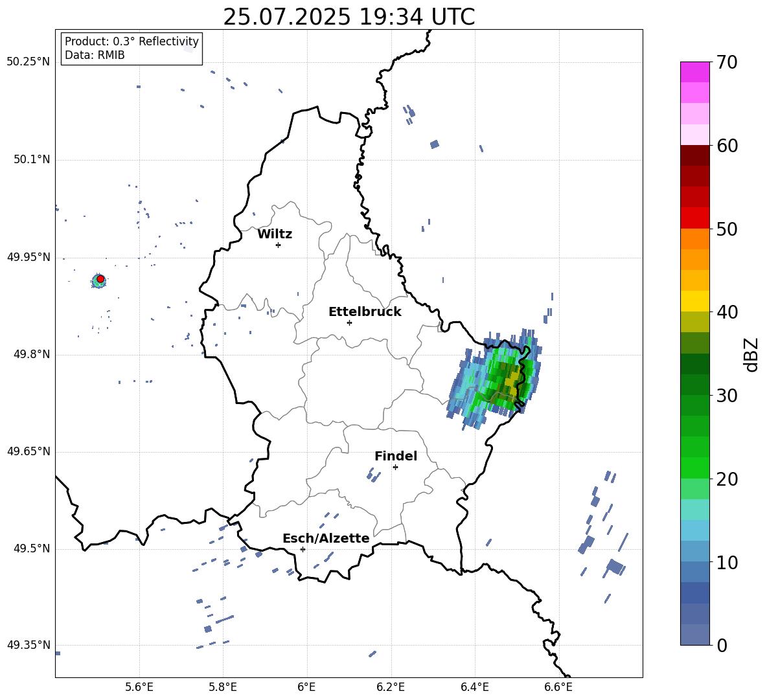Click the dBZ colorbar axis label
The height and width of the screenshot is (700, 767).
(752, 354)
